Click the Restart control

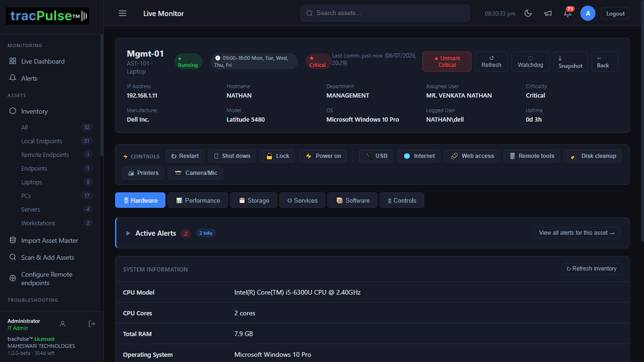[x=185, y=156]
